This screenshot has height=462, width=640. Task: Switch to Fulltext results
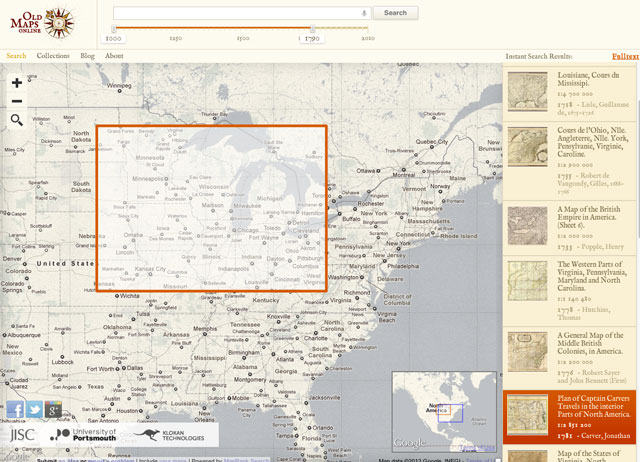(625, 56)
